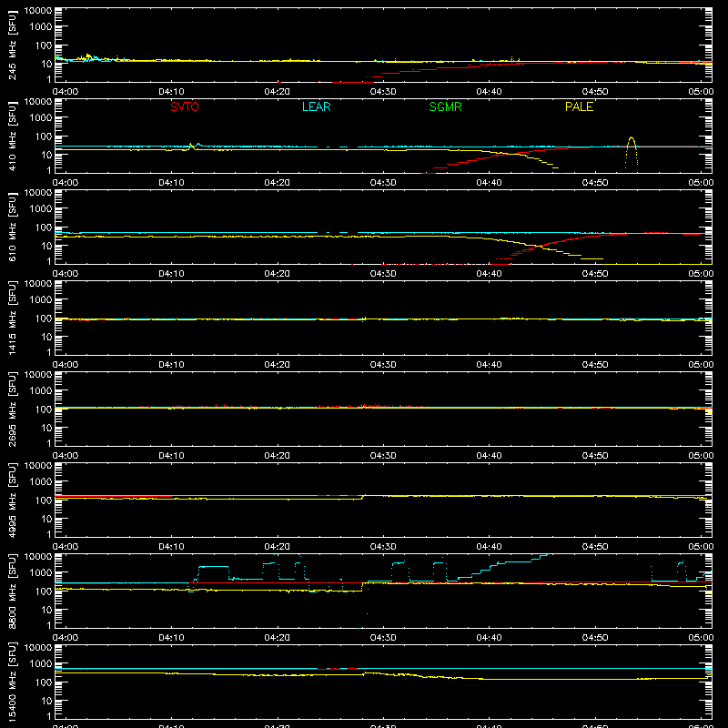Select the 610 MHz [SFU] axis title
Viewport: 728px width, 728px height.
tap(12, 227)
